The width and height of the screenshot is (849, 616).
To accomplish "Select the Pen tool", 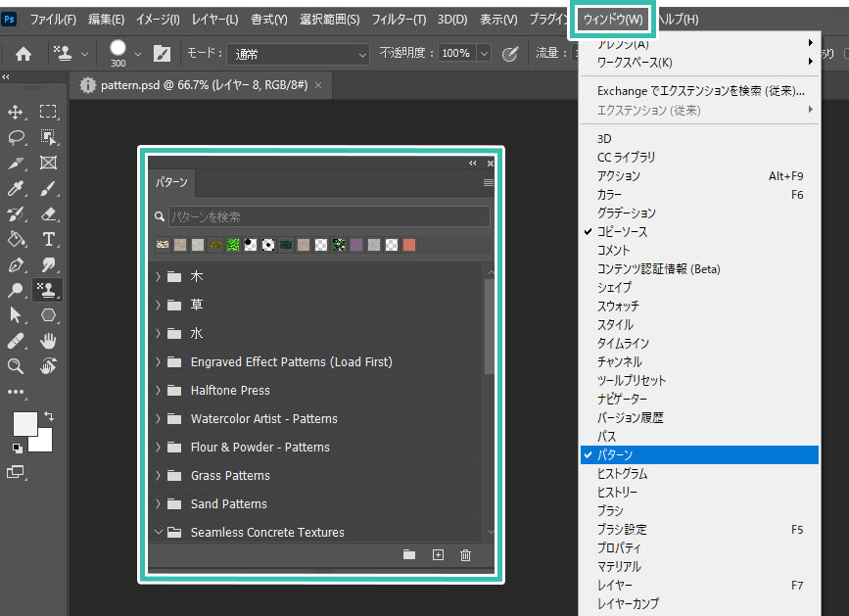I will (16, 262).
